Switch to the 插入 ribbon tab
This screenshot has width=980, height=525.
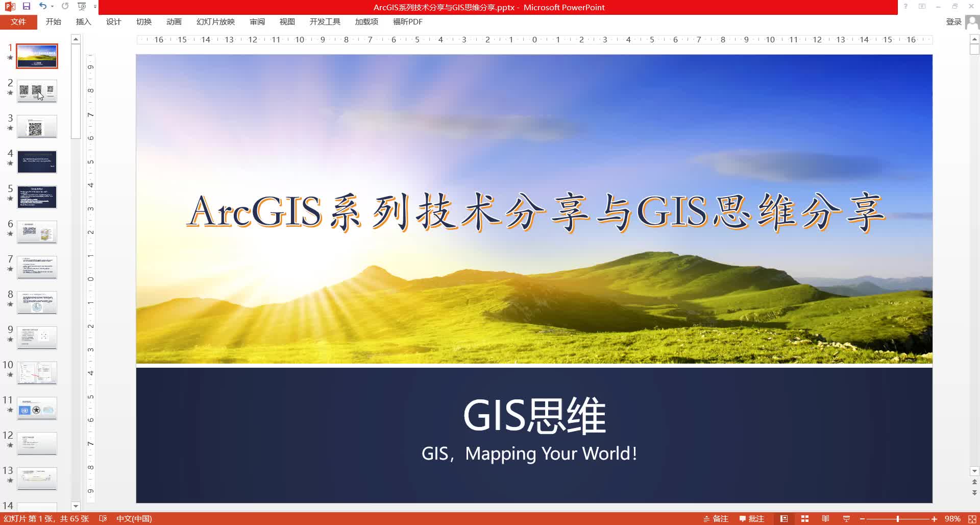coord(84,22)
